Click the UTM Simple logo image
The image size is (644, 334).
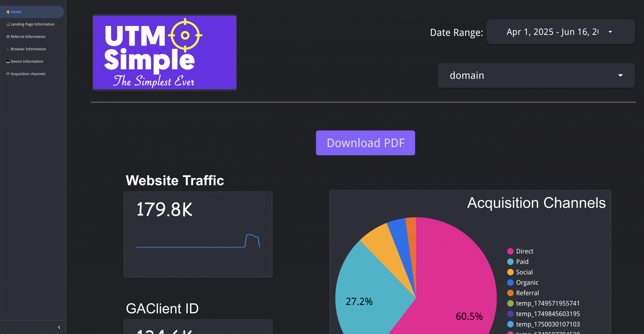(164, 53)
